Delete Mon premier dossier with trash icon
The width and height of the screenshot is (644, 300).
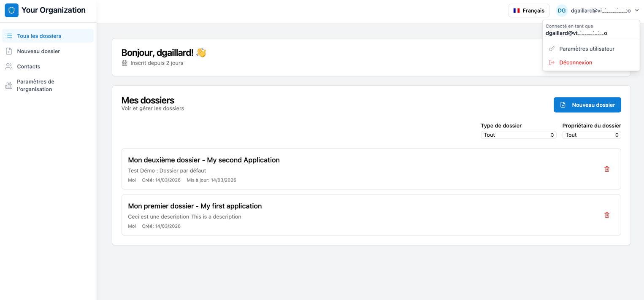tap(607, 215)
